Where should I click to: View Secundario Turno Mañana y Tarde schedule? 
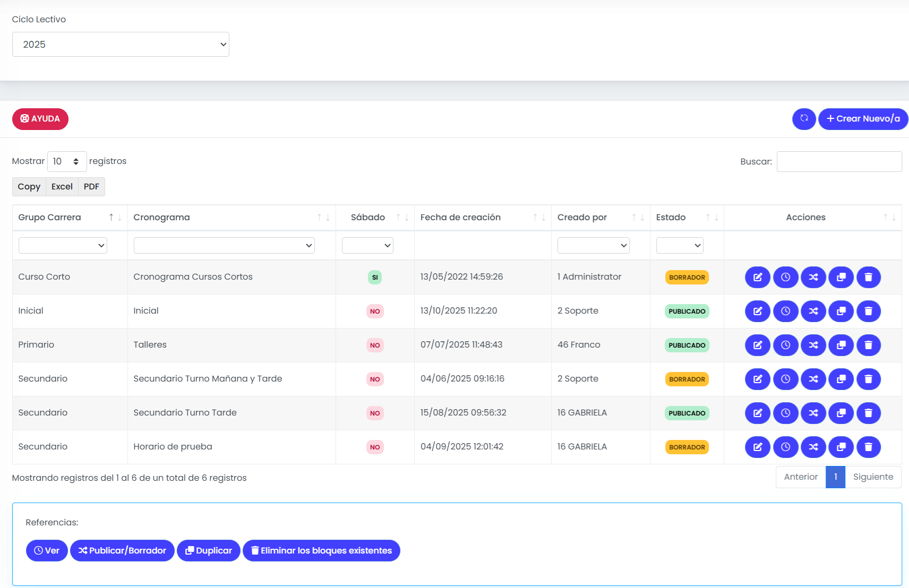786,379
